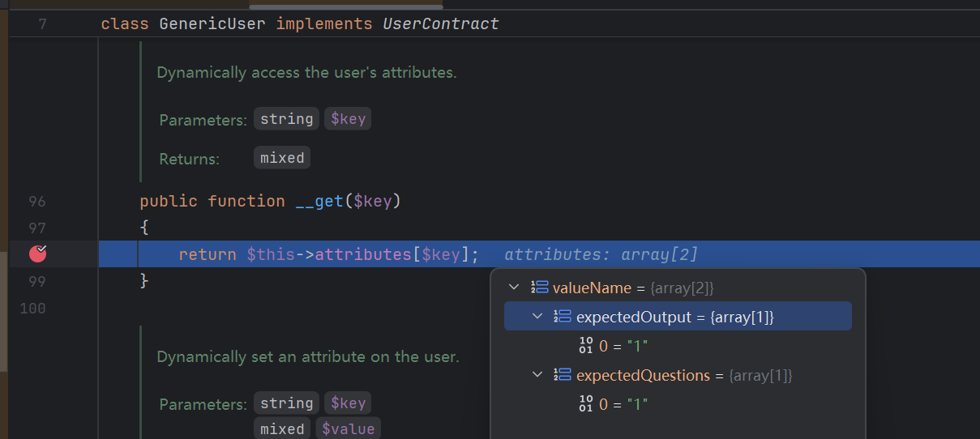Collapse the expectedOutput array node

point(537,317)
